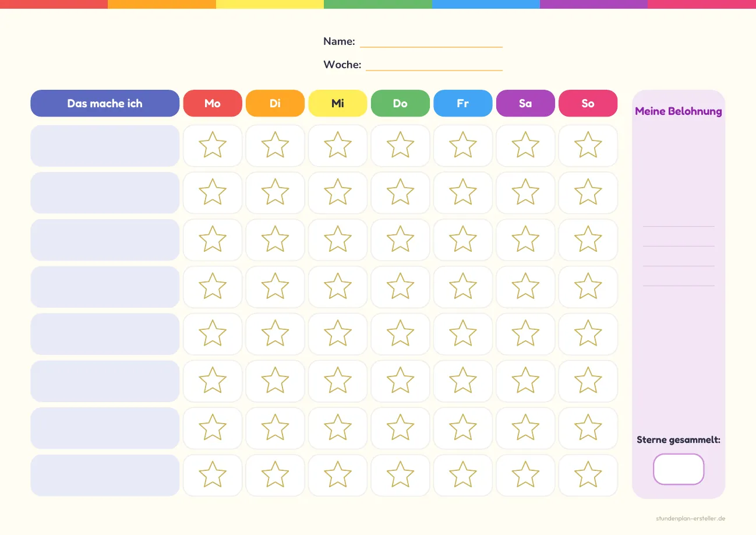Mark the Mo star in the last row

coord(213,476)
